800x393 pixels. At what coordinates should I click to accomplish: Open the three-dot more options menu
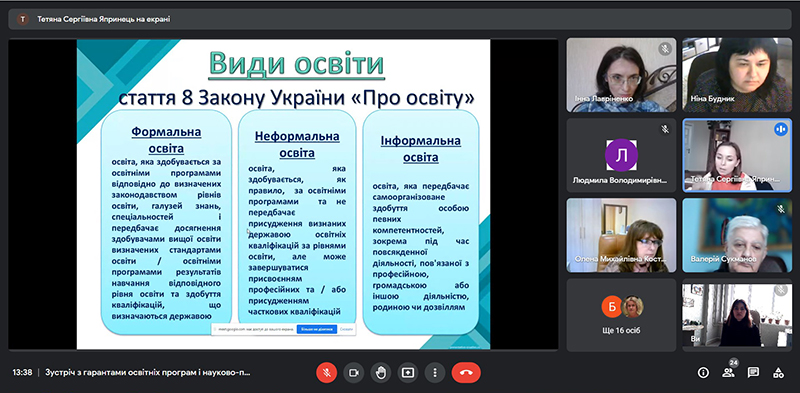click(x=435, y=373)
